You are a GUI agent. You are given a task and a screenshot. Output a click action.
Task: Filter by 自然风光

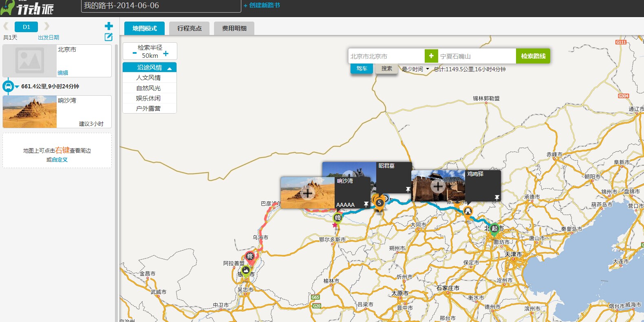pos(150,88)
